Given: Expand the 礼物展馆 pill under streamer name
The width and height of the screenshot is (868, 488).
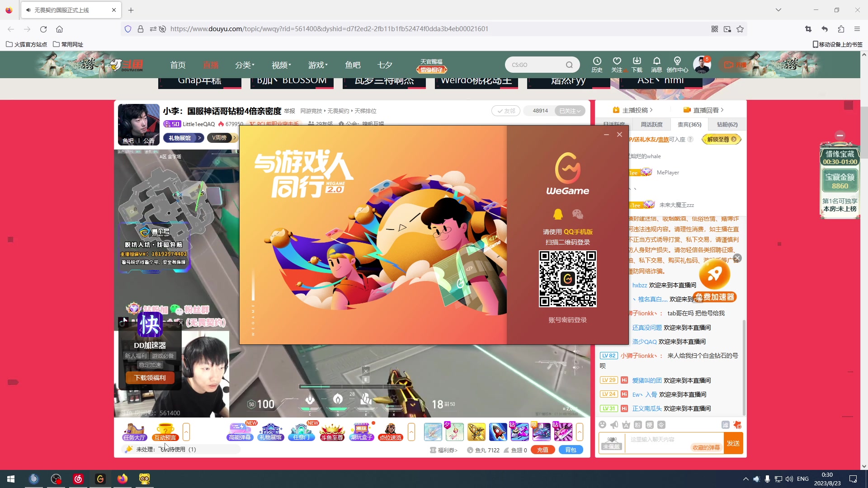Looking at the screenshot, I should (x=183, y=138).
